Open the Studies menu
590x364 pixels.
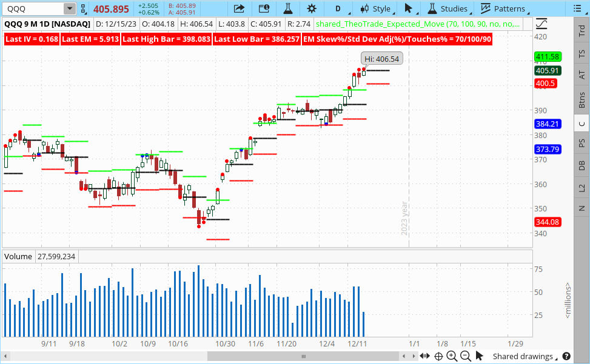coord(448,8)
